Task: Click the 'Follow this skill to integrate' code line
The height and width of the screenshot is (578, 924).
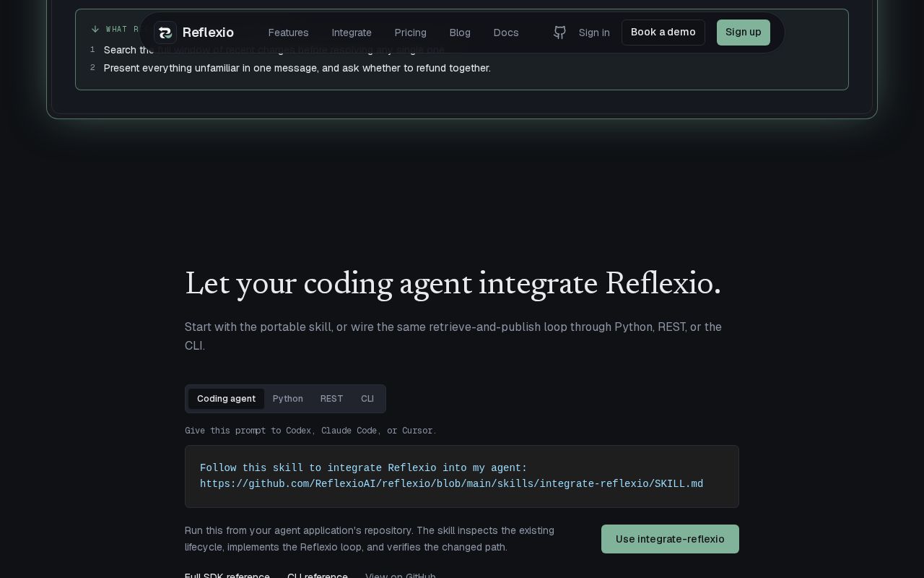Action: tap(364, 468)
